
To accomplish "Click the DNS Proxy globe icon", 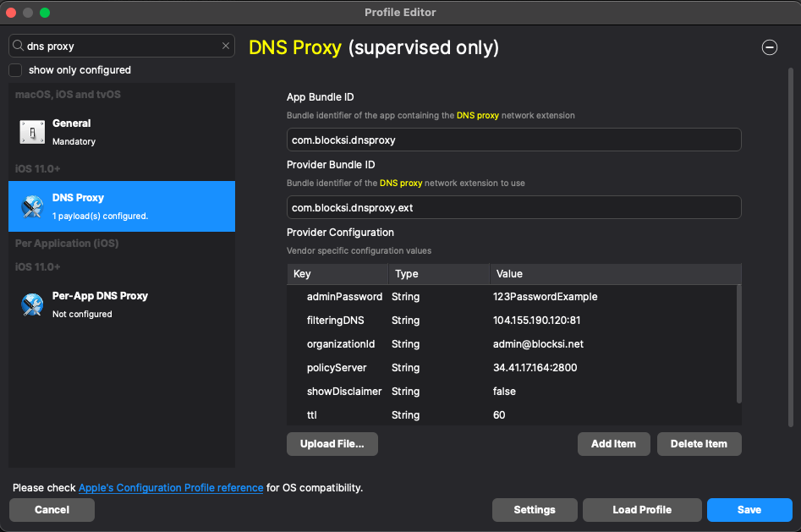I will (x=32, y=206).
